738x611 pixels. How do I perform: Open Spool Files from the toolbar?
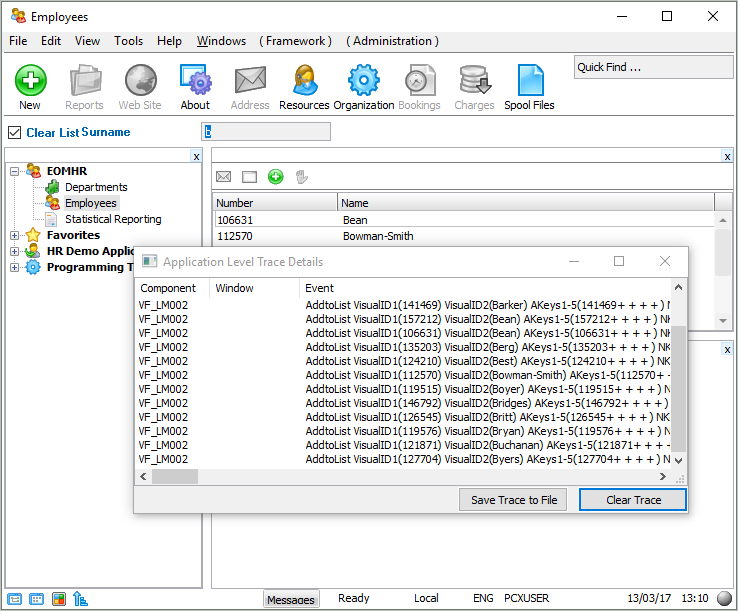pyautogui.click(x=530, y=81)
